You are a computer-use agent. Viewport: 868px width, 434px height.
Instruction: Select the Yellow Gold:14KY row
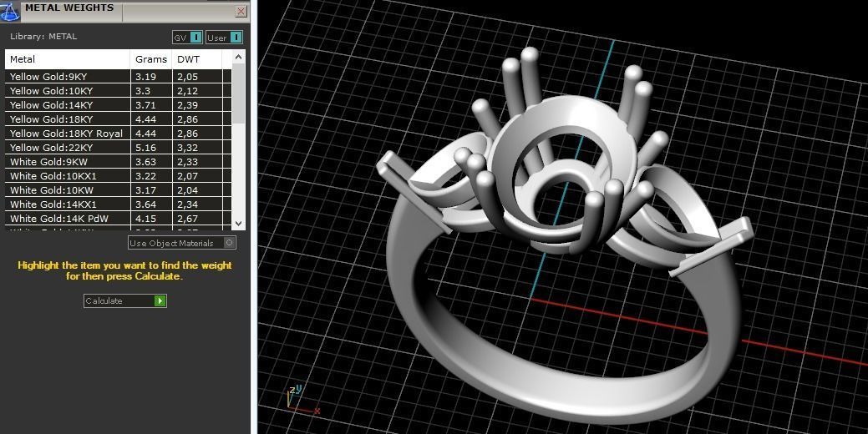point(118,105)
